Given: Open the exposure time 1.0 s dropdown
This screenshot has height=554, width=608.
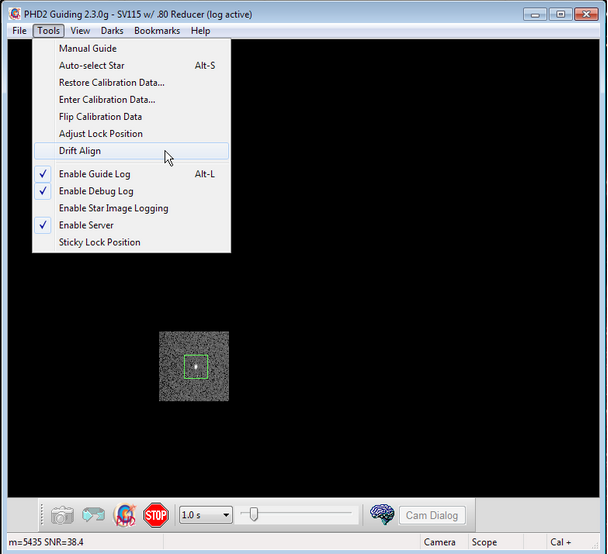Looking at the screenshot, I should (x=206, y=515).
